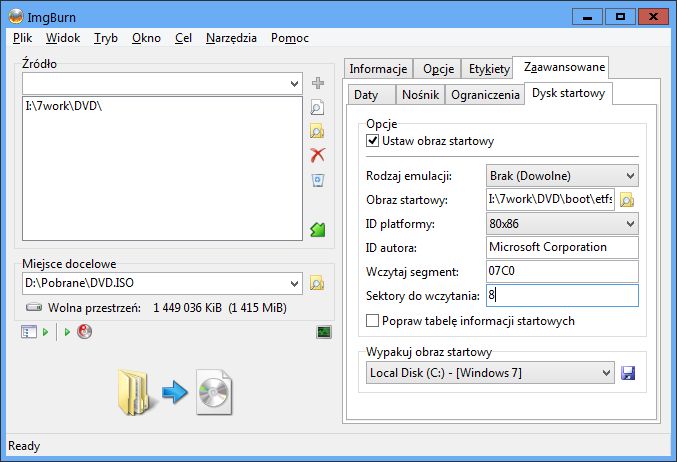Click the Obraz startowy path field
677x462 pixels.
(x=550, y=199)
